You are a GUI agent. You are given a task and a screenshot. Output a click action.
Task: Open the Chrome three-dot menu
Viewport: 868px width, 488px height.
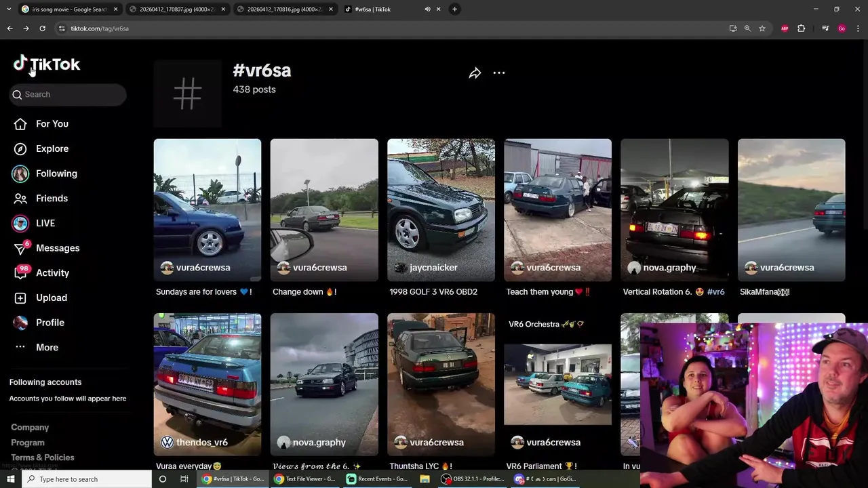point(859,28)
